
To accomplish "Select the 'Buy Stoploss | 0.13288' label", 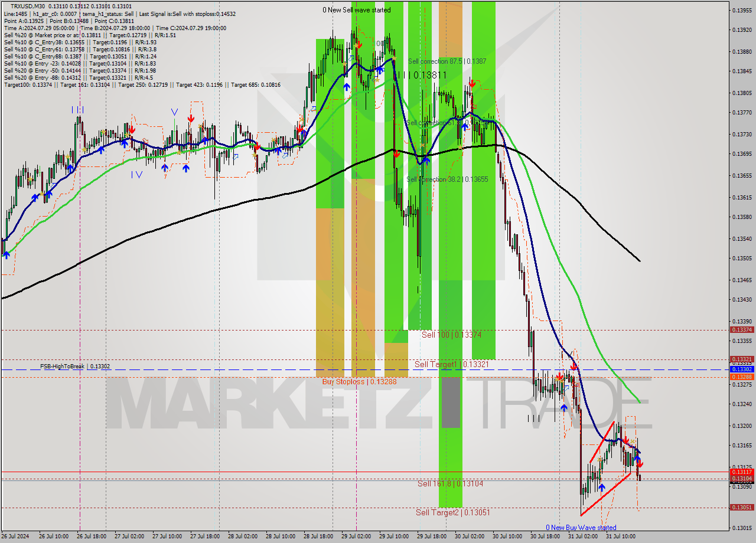I will pos(359,382).
